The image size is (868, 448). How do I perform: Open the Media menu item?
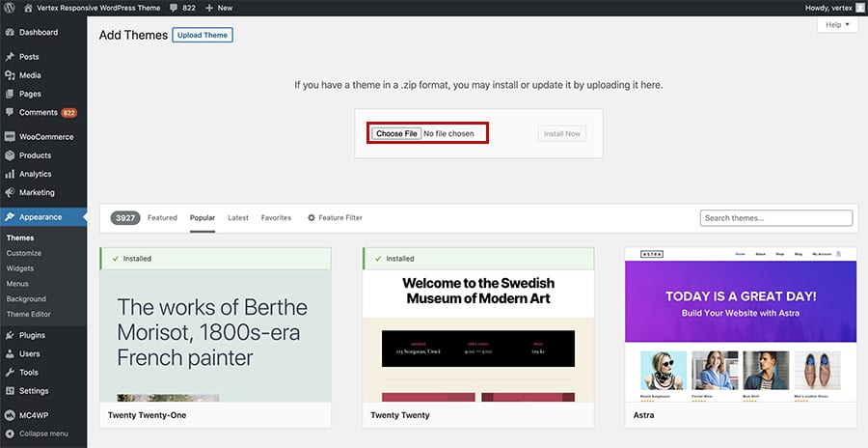click(x=30, y=75)
